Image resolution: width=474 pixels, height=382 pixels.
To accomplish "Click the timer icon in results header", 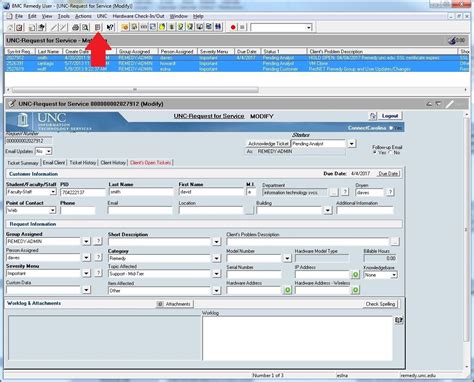I will pos(452,40).
